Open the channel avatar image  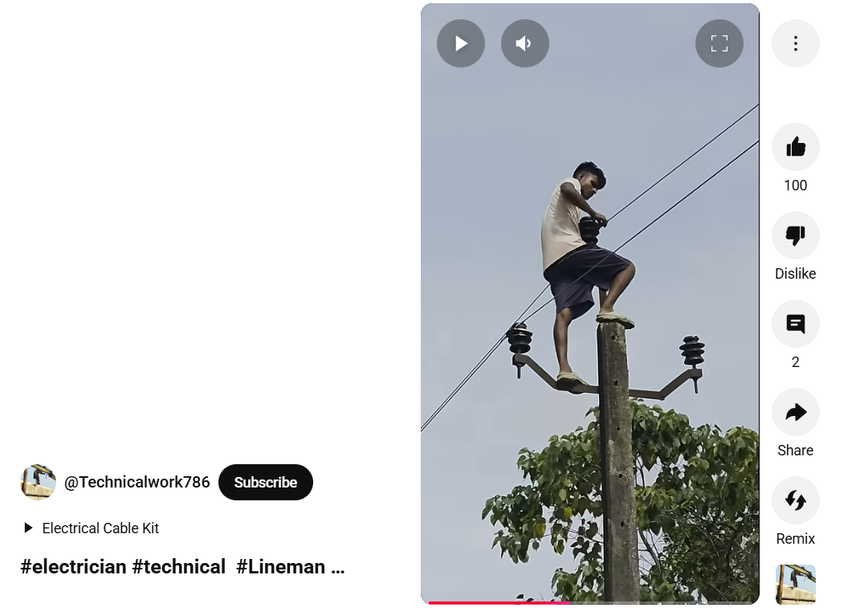coord(39,482)
